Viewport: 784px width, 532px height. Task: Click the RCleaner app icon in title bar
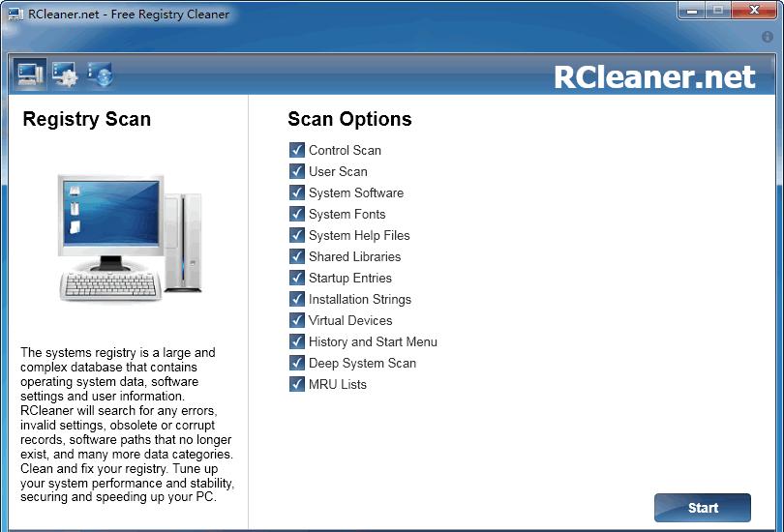coord(15,14)
